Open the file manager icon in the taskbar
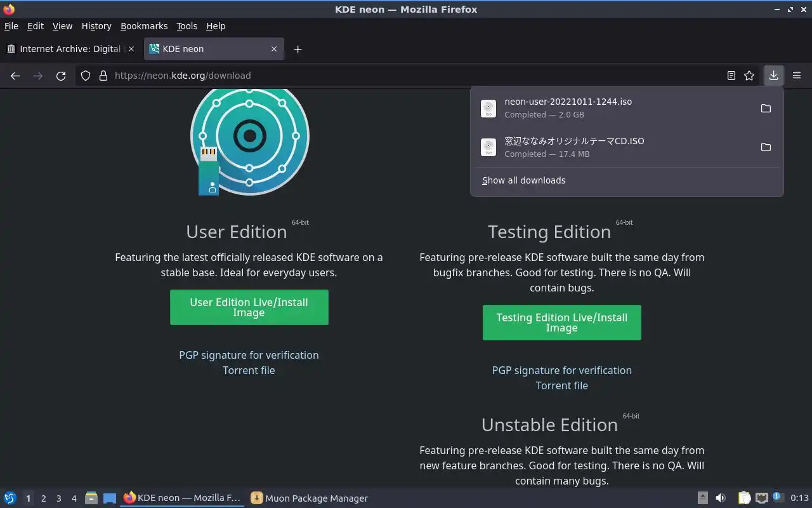 coord(91,498)
